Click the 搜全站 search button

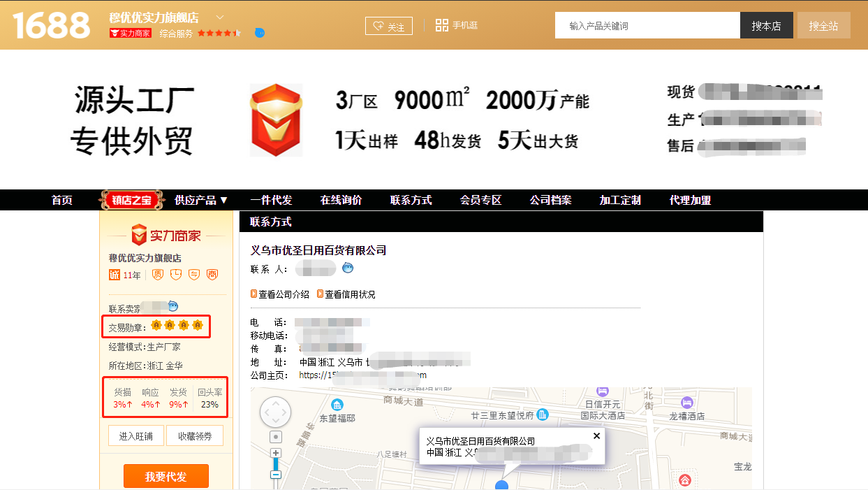(824, 25)
